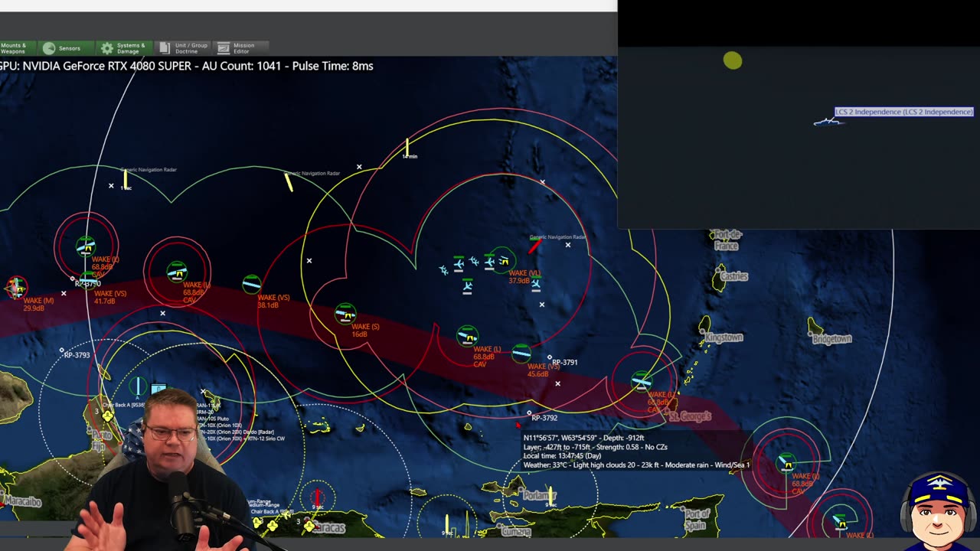Open the Mission Editor
980x551 pixels.
click(x=241, y=48)
